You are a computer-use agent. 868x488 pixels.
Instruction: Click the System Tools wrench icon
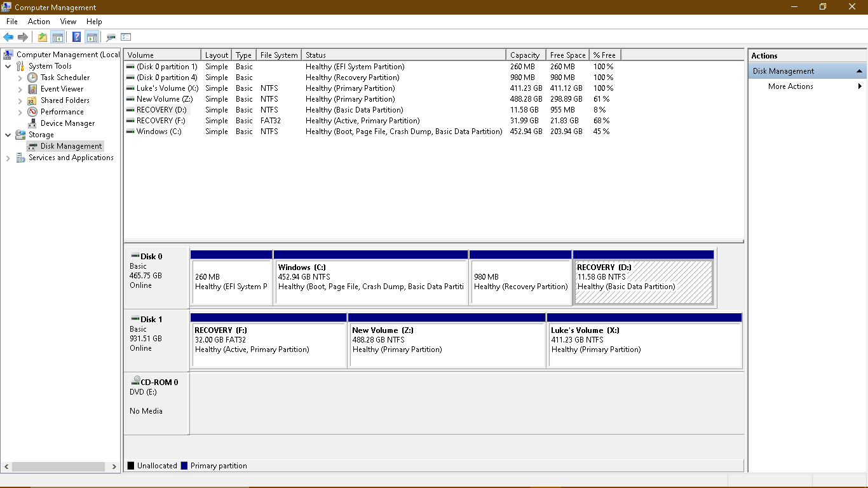click(x=20, y=66)
